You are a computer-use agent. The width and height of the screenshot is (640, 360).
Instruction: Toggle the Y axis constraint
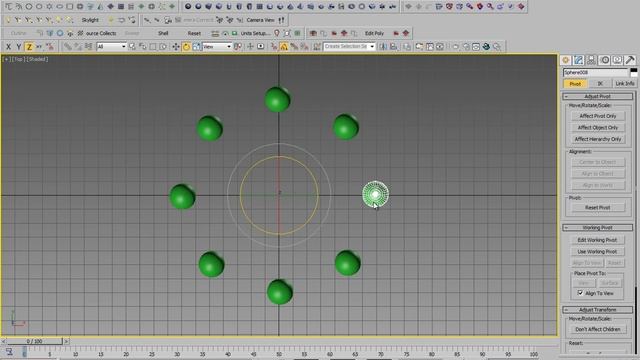click(18, 47)
